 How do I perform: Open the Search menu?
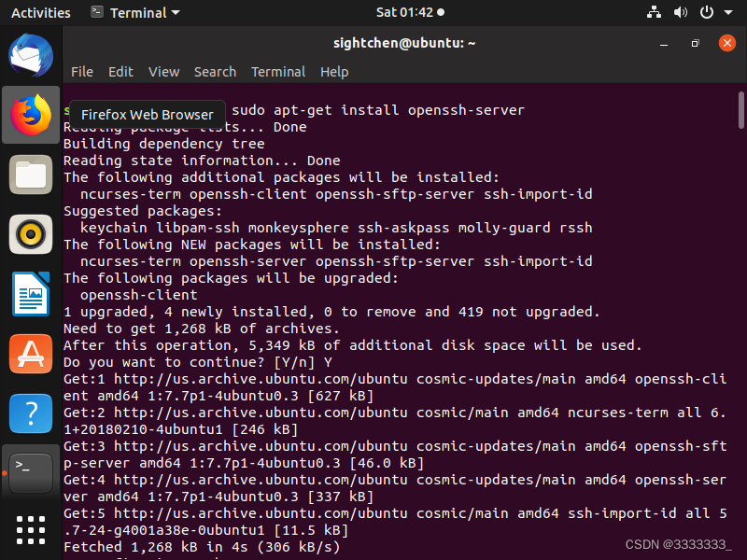point(215,72)
